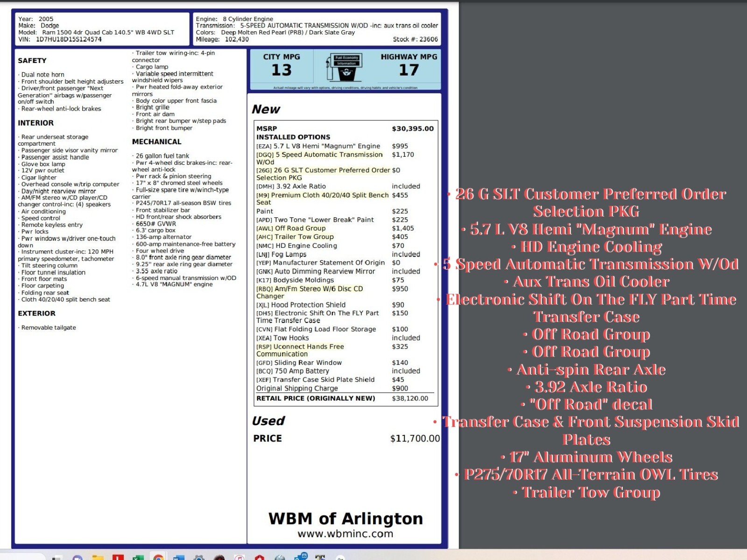Open the File Explorer folder in taskbar
747x560 pixels.
pyautogui.click(x=98, y=557)
